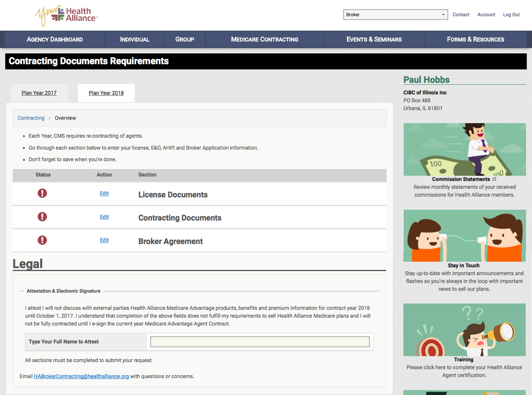This screenshot has width=532, height=395.
Task: Edit the Contracting Documents section
Action: coord(104,217)
